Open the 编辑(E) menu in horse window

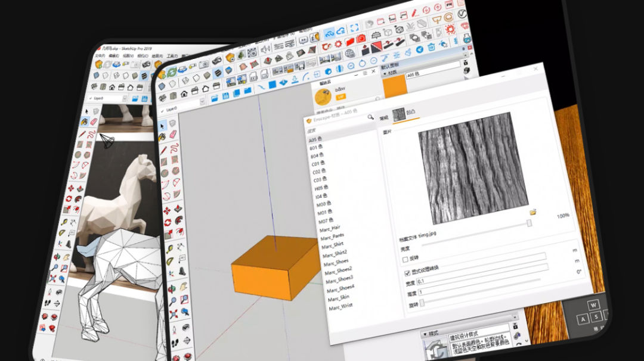[x=114, y=56]
